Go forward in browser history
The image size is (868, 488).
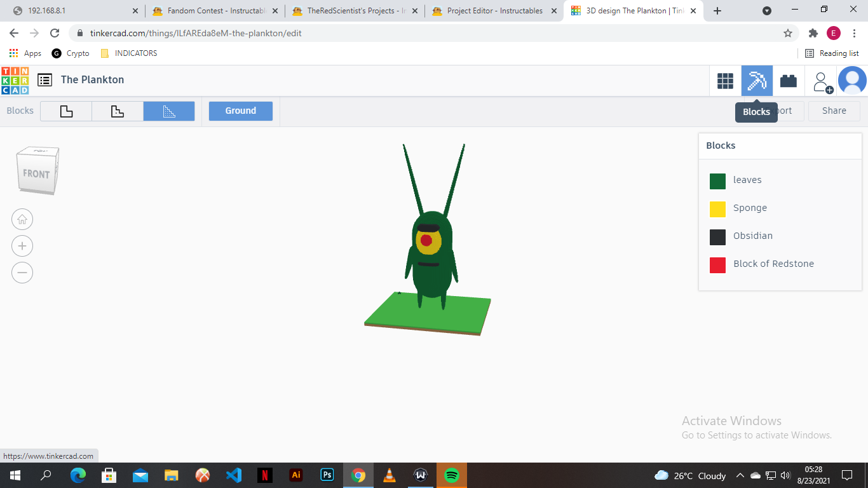tap(34, 33)
